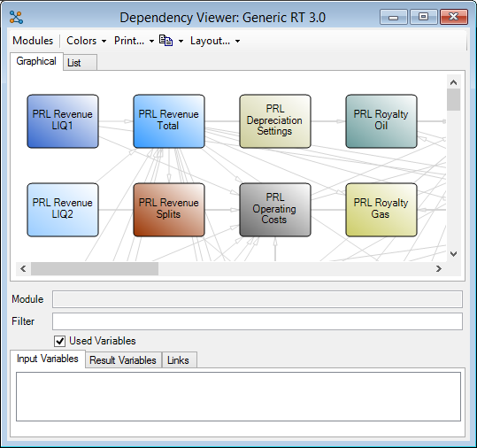The height and width of the screenshot is (448, 477).
Task: Switch to the List tab
Action: [x=80, y=63]
